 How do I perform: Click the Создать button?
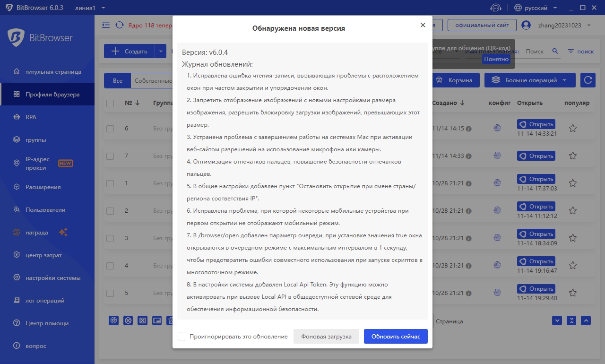click(x=130, y=52)
